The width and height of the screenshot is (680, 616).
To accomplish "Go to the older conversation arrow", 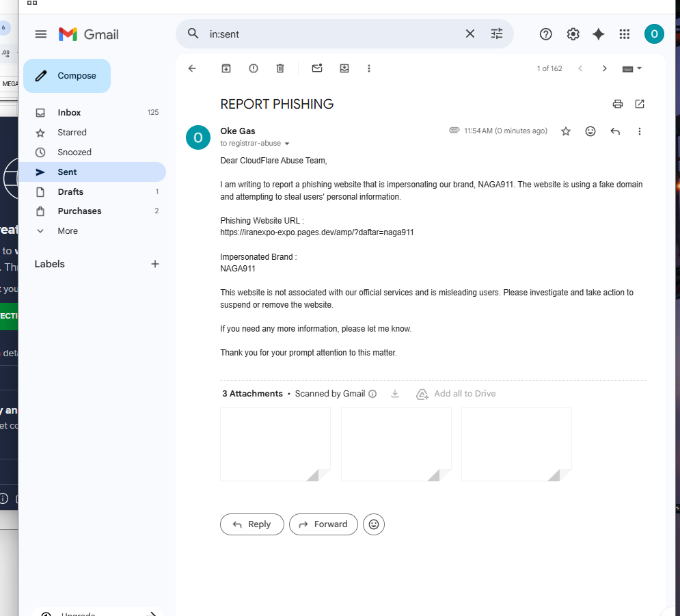I will pyautogui.click(x=605, y=68).
